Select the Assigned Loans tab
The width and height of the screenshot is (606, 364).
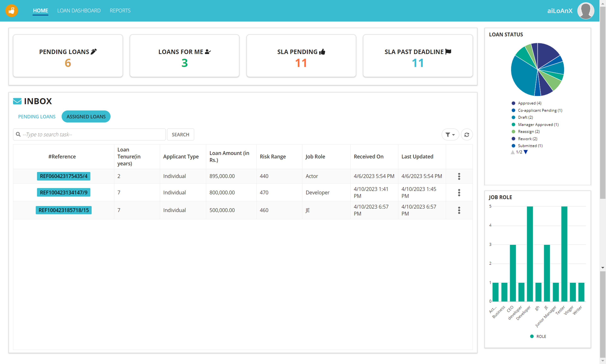[x=86, y=117]
